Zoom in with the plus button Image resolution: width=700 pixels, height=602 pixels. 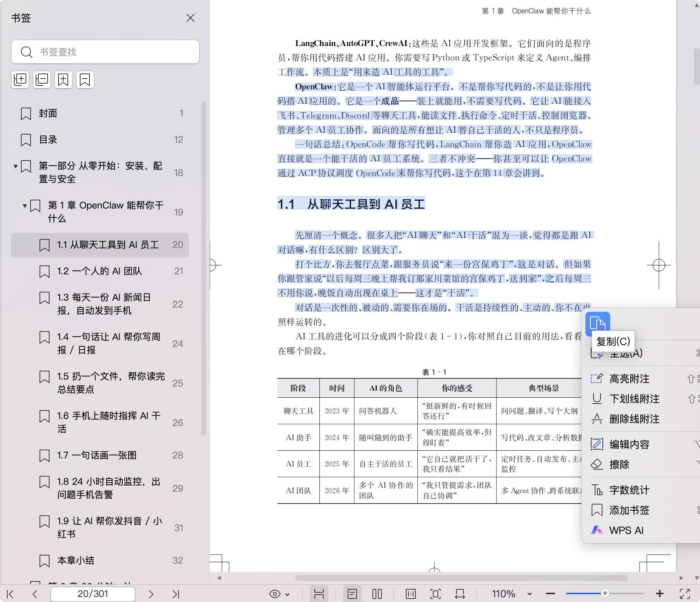coord(660,594)
